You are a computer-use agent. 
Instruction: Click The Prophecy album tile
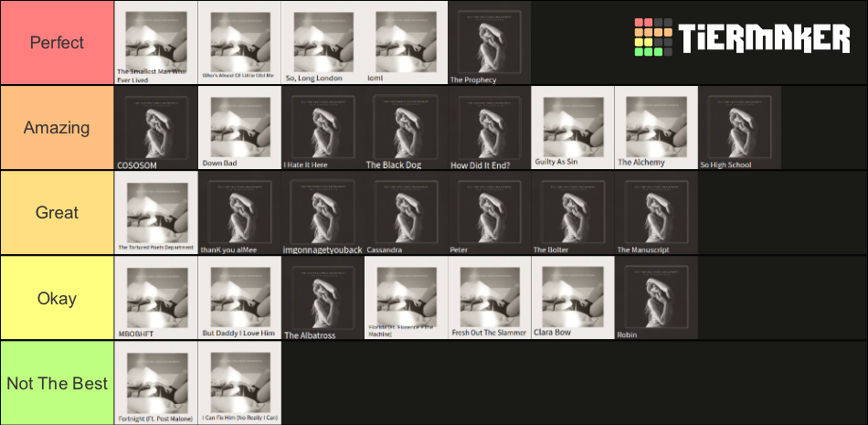(490, 43)
